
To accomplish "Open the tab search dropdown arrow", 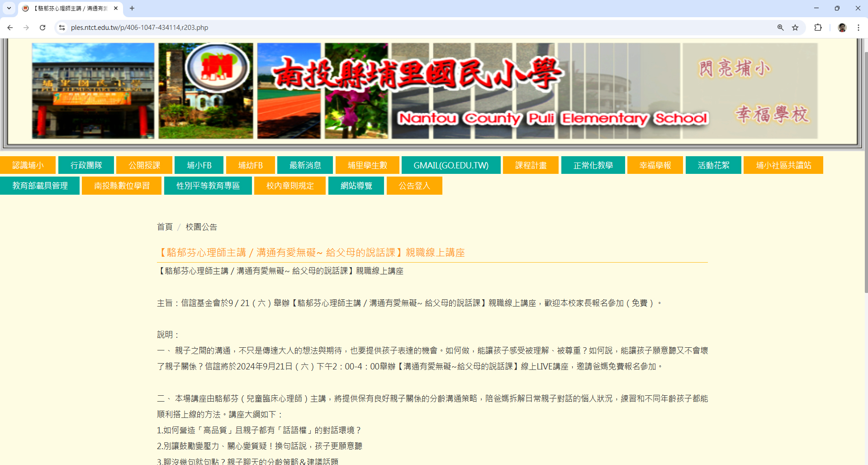I will click(9, 8).
